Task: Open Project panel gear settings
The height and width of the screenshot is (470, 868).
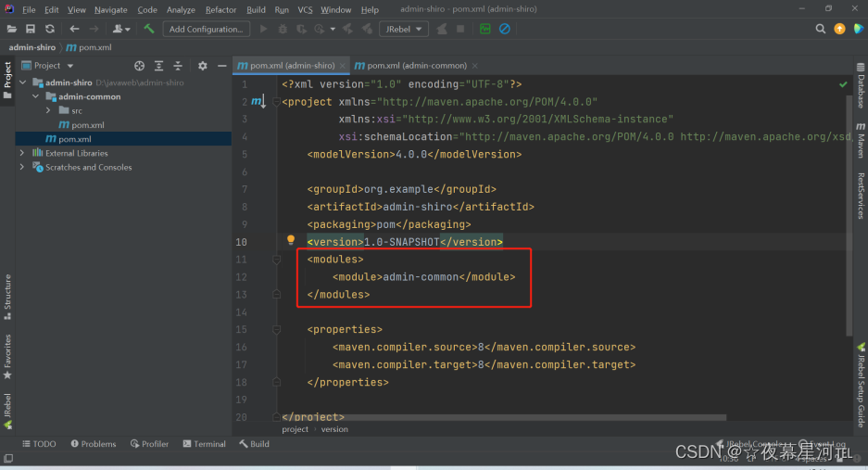Action: click(x=203, y=66)
